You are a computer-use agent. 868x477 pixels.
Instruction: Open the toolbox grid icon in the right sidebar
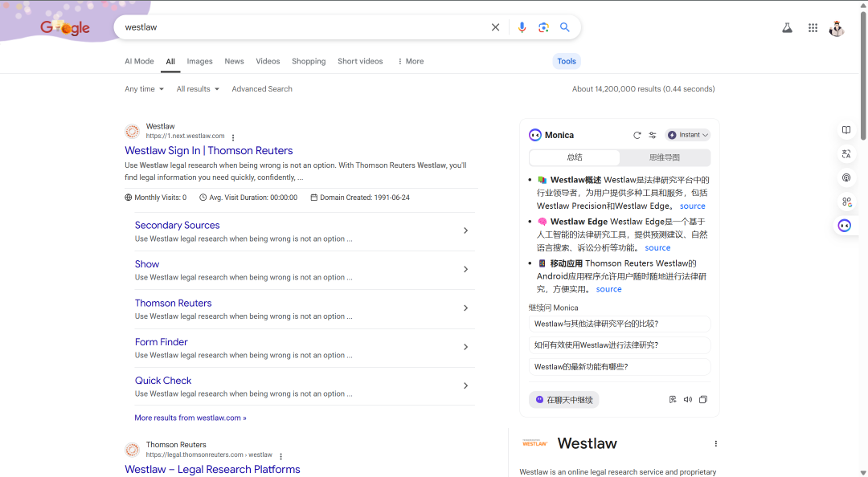pos(846,202)
